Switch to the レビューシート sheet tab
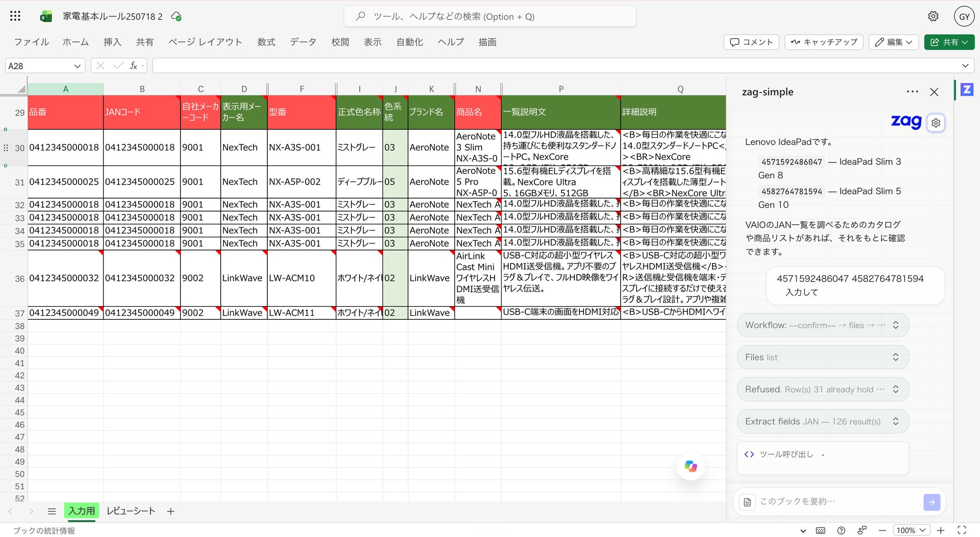The height and width of the screenshot is (537, 980). [131, 511]
